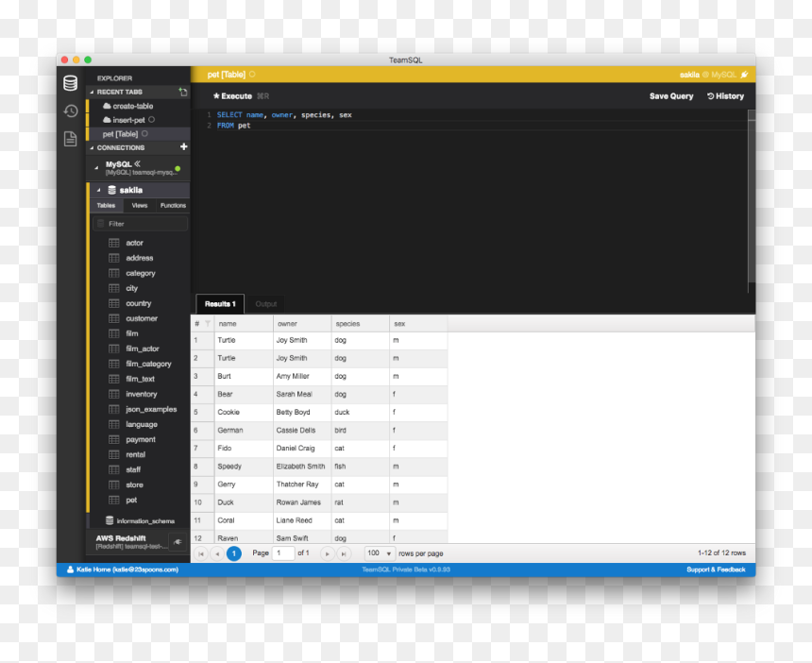Viewport: 812px width, 663px height.
Task: Collapse the MySQL connection node
Action: (96, 167)
